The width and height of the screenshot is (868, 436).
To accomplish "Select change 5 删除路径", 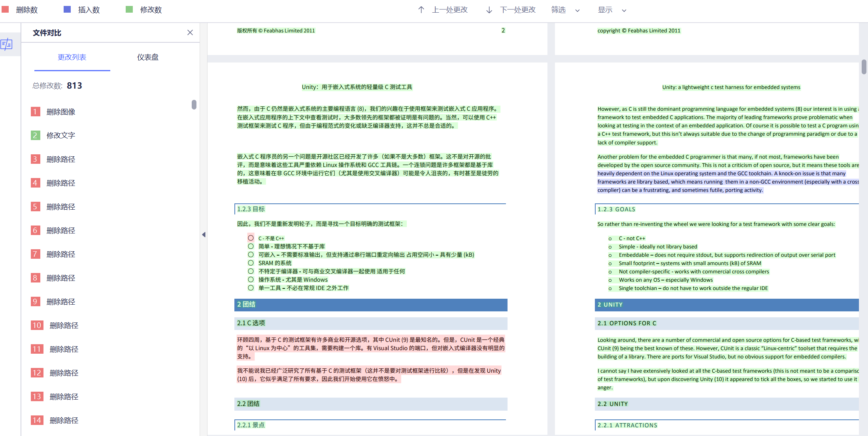I will pos(53,207).
